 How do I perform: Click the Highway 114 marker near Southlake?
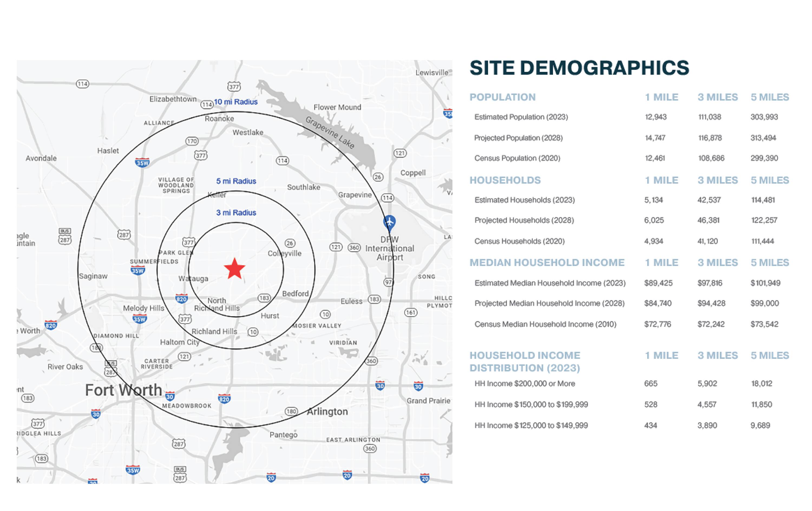[x=282, y=160]
